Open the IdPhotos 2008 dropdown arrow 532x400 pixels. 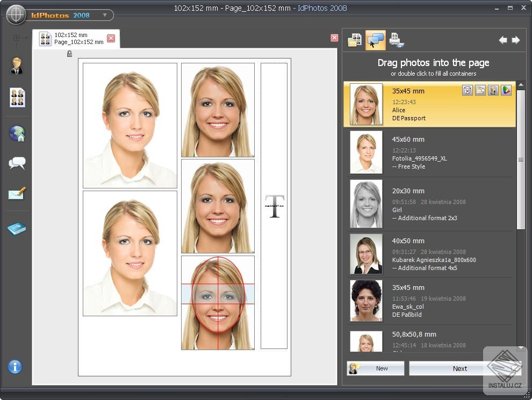(105, 15)
